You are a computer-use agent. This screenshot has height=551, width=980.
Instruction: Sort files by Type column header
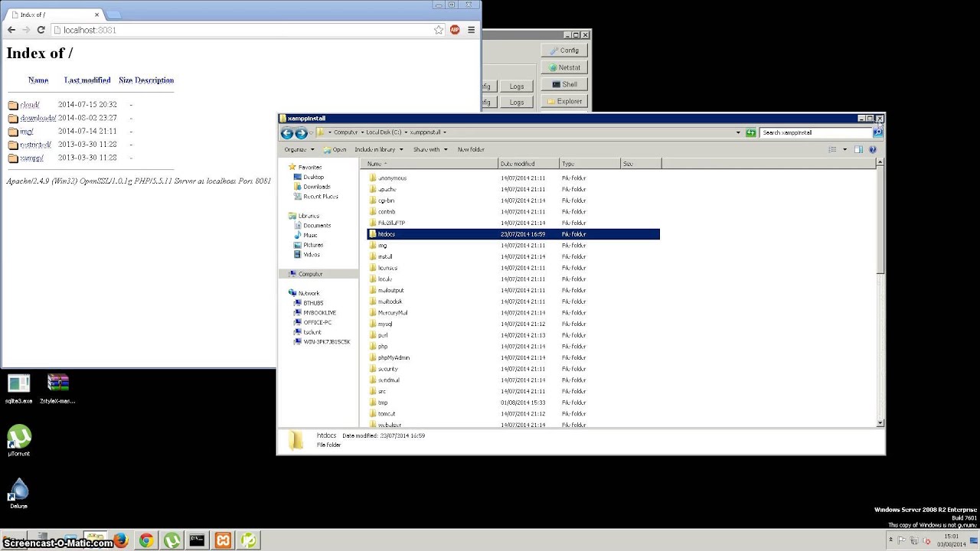[590, 164]
